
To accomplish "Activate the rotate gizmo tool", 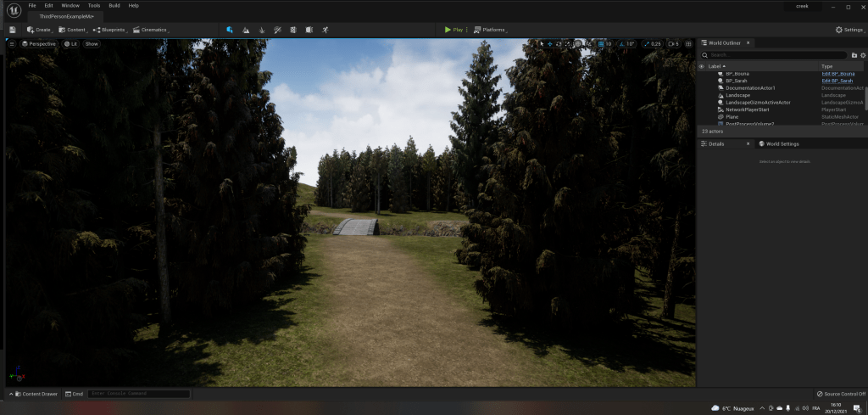I will 559,44.
